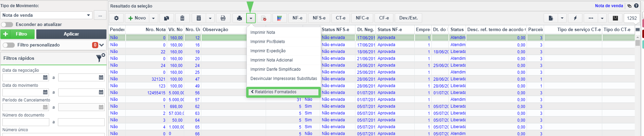
Task: Click the Vlr. 57.030,0 cell
Action: click(176, 113)
